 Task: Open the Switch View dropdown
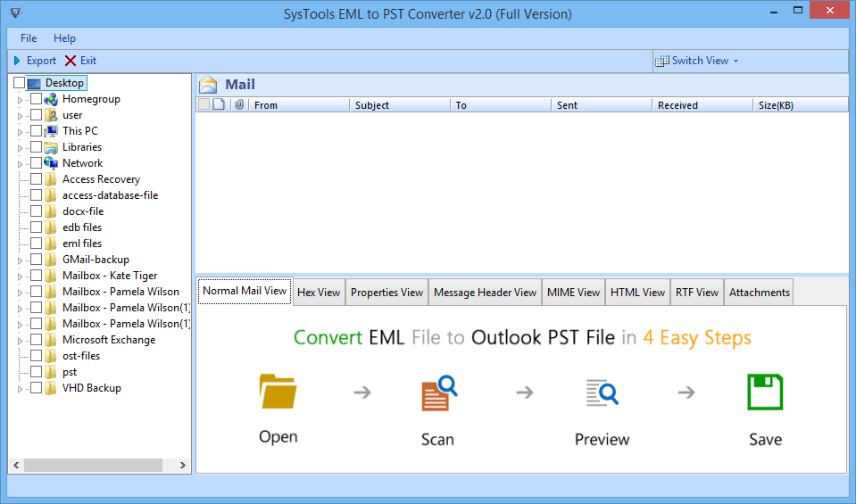(x=697, y=61)
